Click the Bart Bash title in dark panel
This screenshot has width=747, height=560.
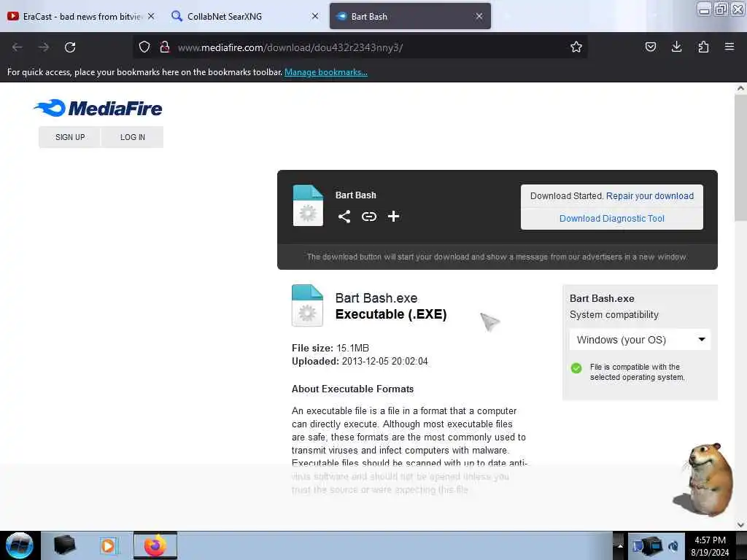(355, 195)
